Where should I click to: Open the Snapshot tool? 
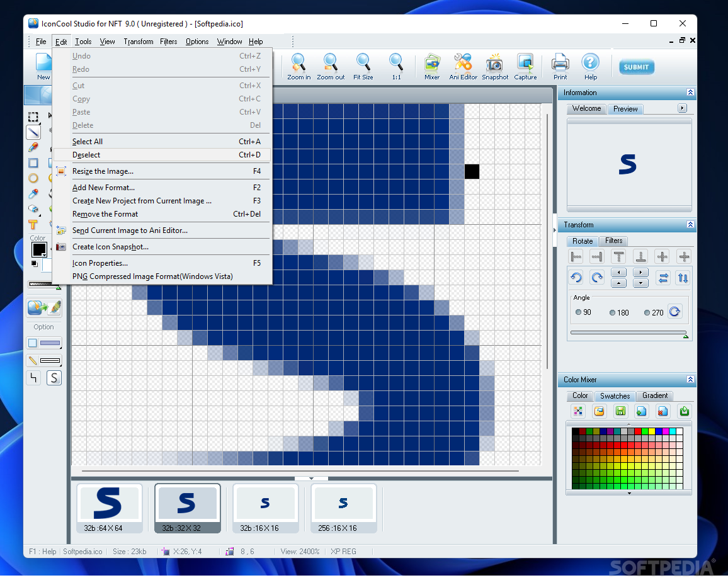pos(494,67)
